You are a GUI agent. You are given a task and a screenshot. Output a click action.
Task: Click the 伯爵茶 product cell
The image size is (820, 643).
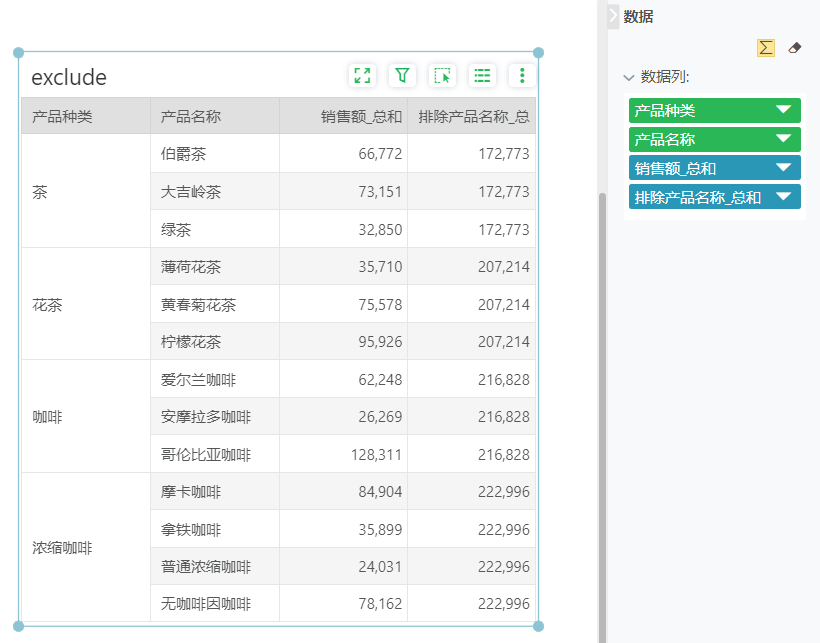pyautogui.click(x=214, y=154)
